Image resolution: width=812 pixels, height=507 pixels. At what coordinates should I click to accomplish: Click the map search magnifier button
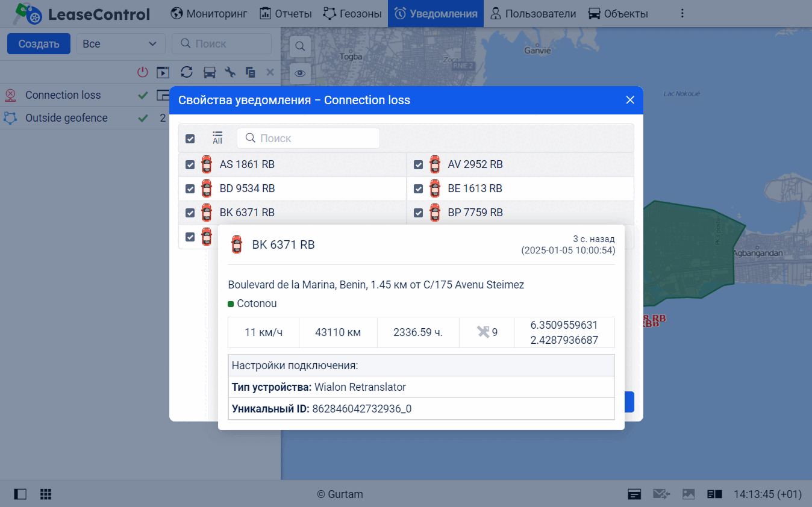pyautogui.click(x=300, y=46)
